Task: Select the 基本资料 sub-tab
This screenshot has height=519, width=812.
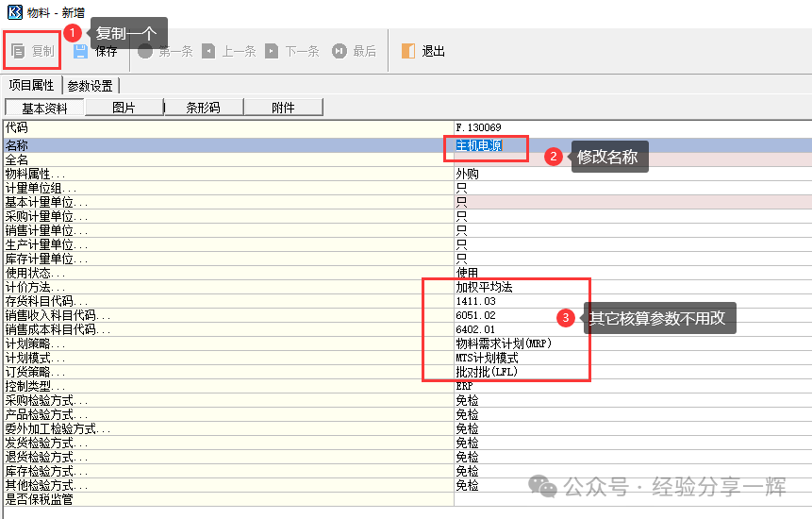Action: [x=44, y=108]
